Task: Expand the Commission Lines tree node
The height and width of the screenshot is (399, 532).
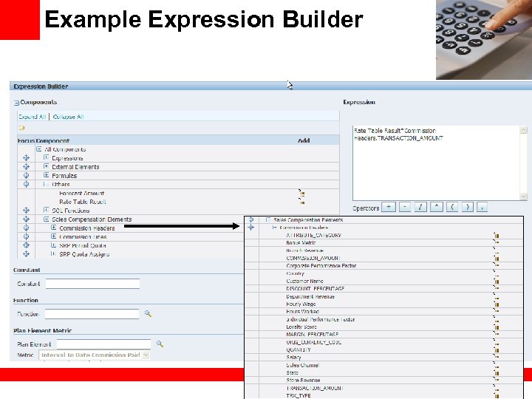Action: [x=53, y=236]
